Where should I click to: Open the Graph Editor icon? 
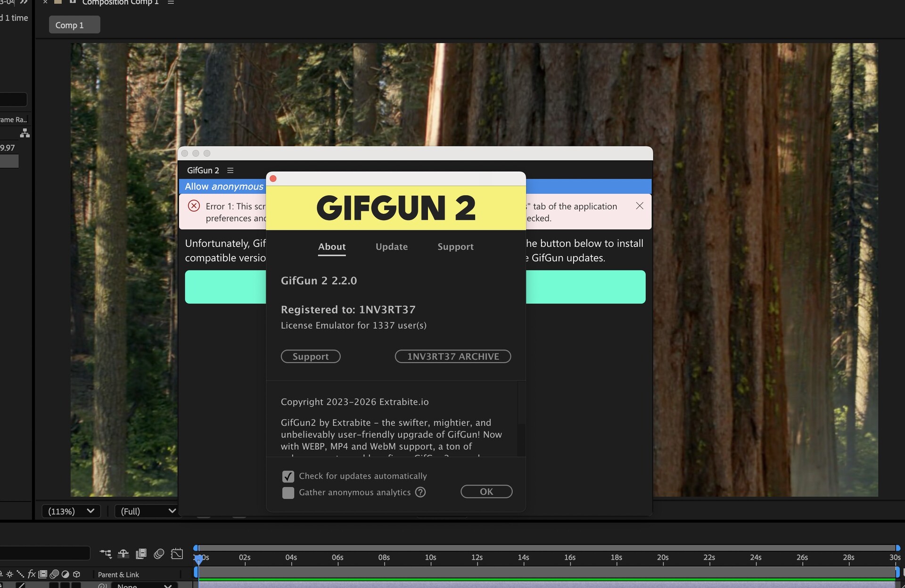pyautogui.click(x=177, y=554)
